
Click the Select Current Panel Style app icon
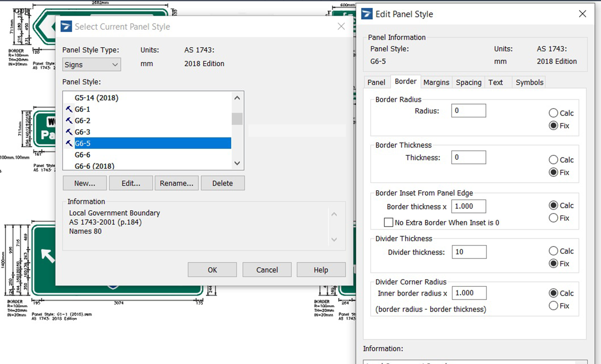point(66,27)
